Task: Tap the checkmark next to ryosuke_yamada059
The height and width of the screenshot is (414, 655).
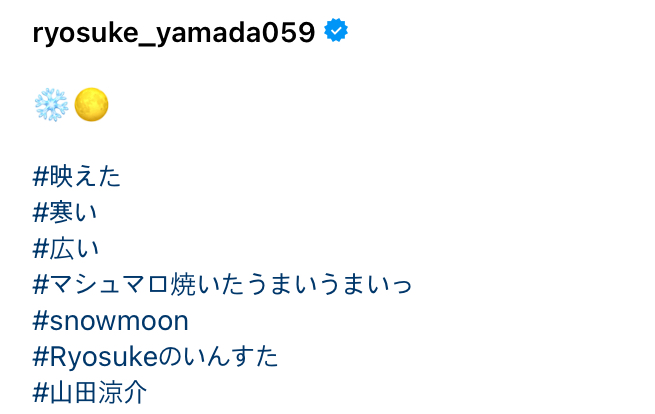Action: (x=337, y=32)
